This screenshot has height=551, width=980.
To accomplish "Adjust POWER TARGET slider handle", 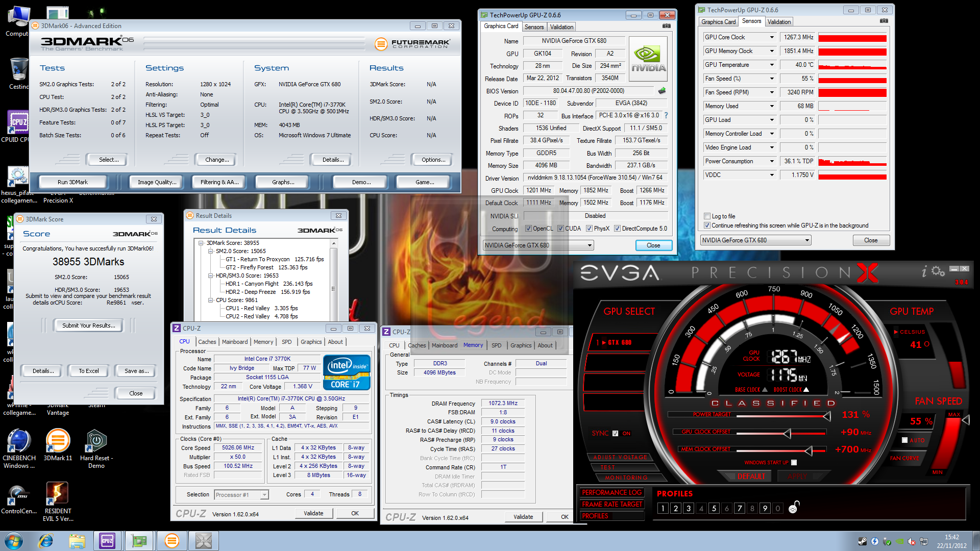I will (827, 416).
